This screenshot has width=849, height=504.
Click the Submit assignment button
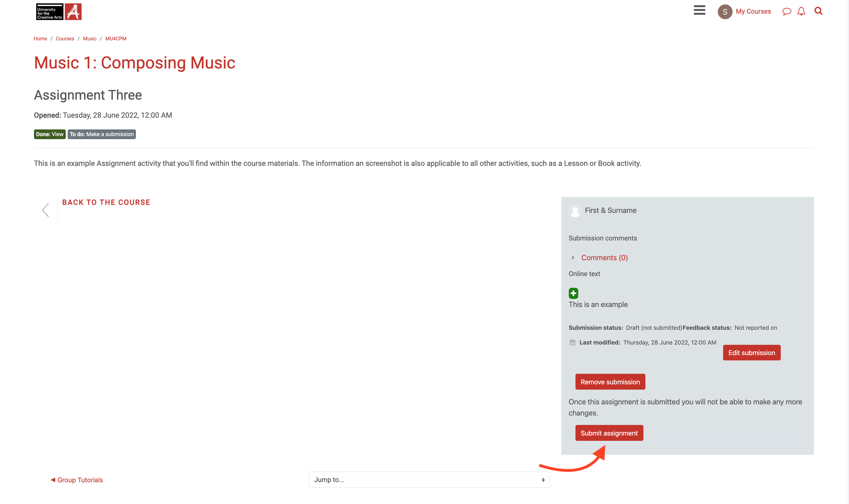click(609, 432)
